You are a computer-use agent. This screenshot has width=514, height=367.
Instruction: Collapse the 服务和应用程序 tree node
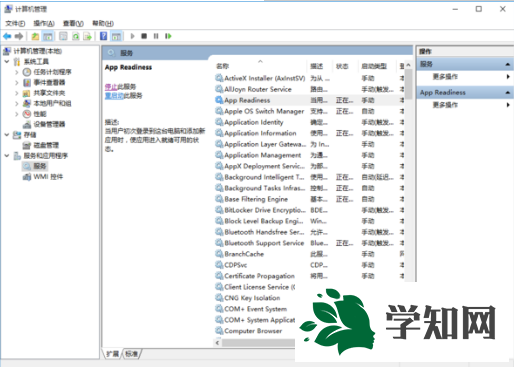click(7, 156)
